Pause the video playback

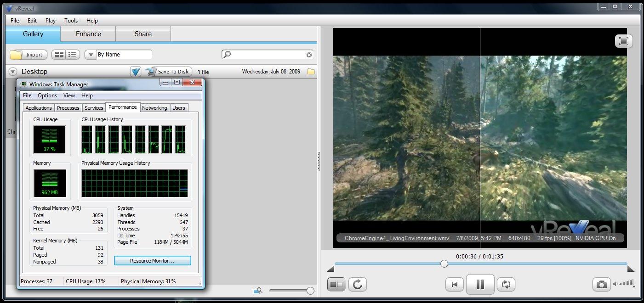[480, 285]
